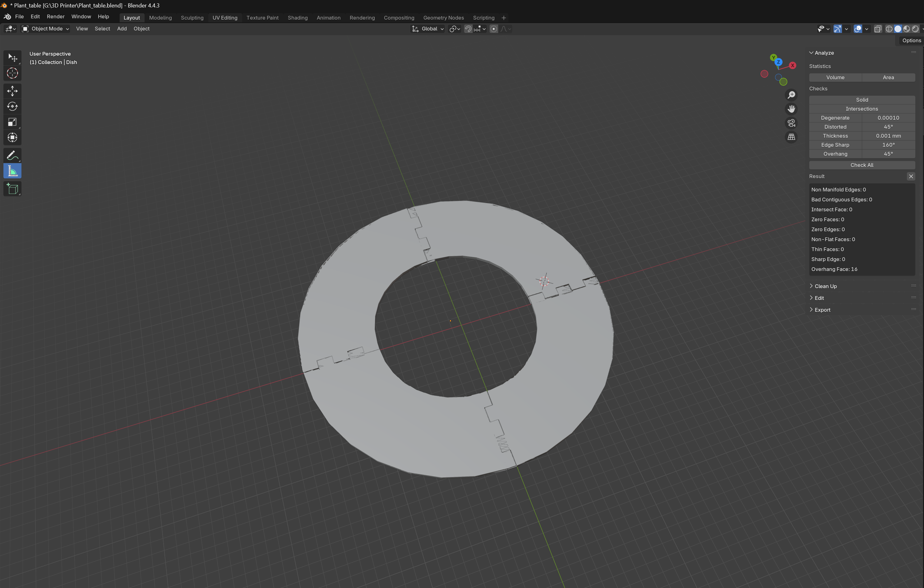Switch to the Shading workspace tab
Viewport: 924px width, 588px height.
298,18
